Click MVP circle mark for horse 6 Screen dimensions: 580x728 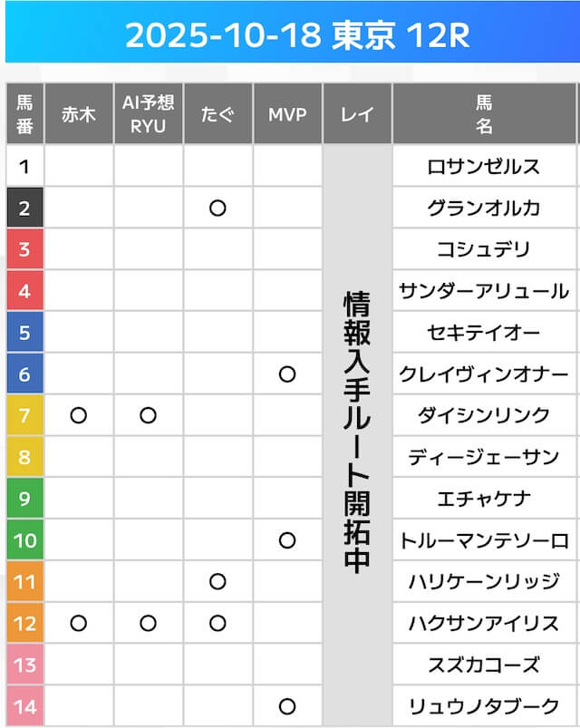point(287,374)
